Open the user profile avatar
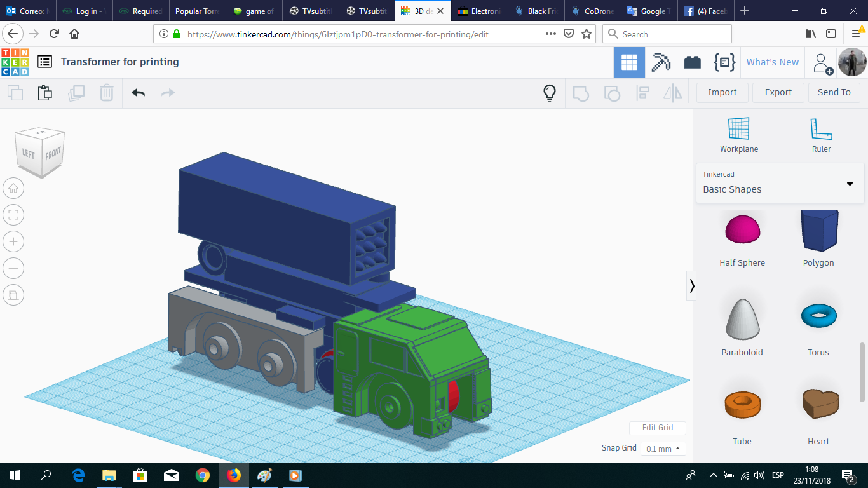The image size is (868, 488). [x=852, y=62]
